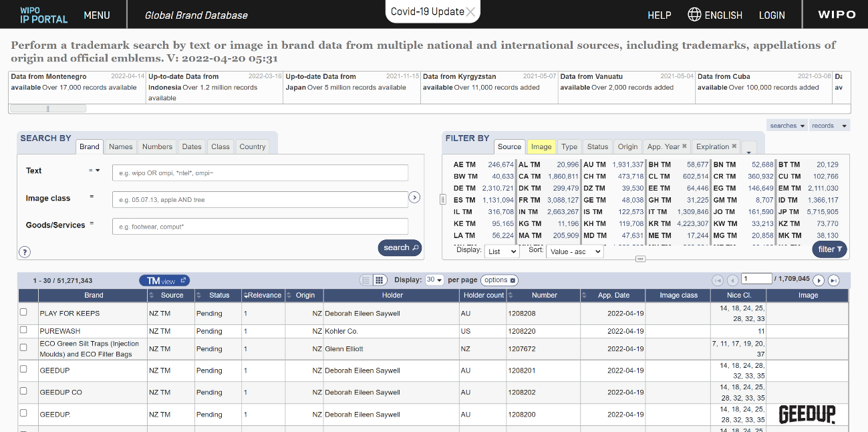868x432 pixels.
Task: Switch to the Names search tab
Action: coord(121,146)
